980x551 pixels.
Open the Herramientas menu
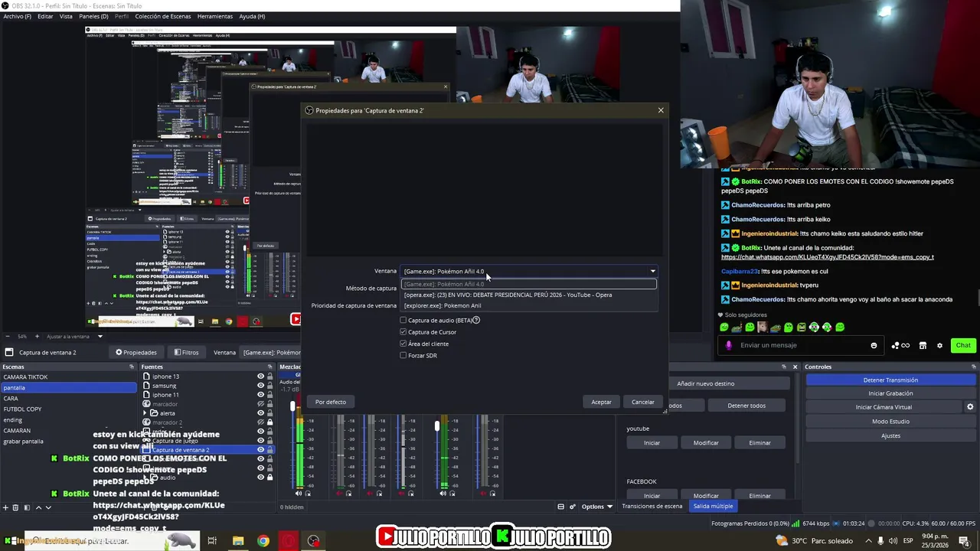coord(215,16)
